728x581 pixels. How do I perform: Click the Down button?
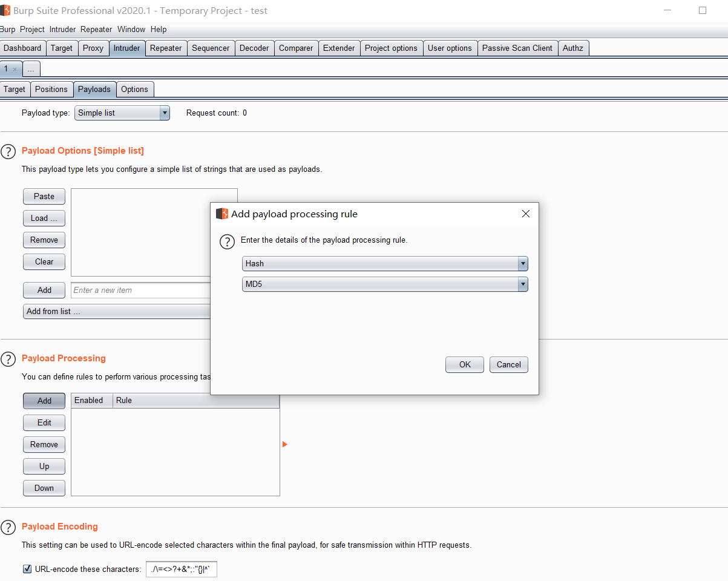(x=44, y=488)
